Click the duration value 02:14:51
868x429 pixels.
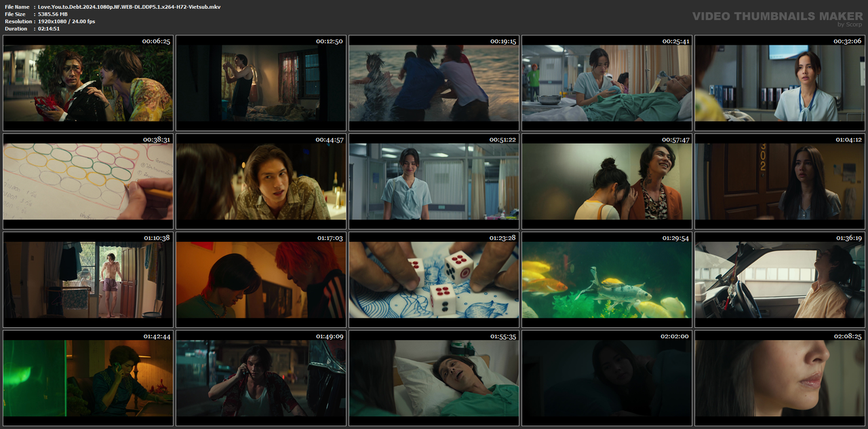(49, 29)
